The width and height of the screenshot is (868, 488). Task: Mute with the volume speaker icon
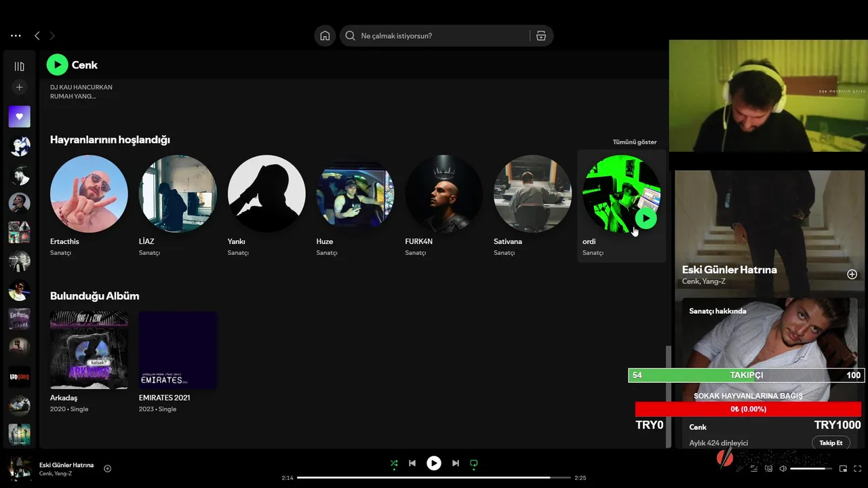(x=783, y=468)
